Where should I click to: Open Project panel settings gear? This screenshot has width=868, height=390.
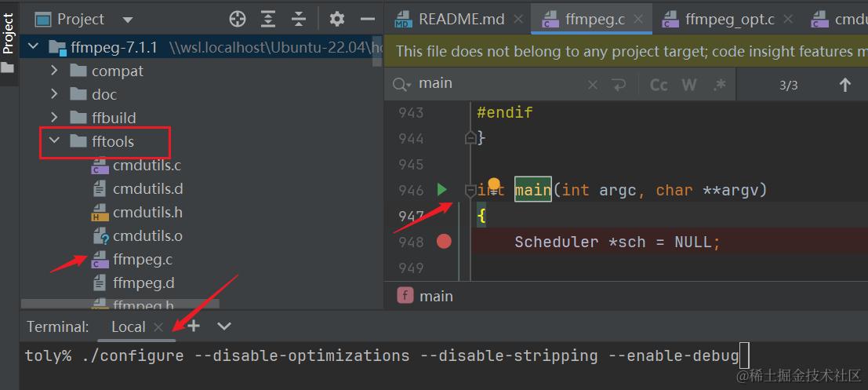pos(337,19)
